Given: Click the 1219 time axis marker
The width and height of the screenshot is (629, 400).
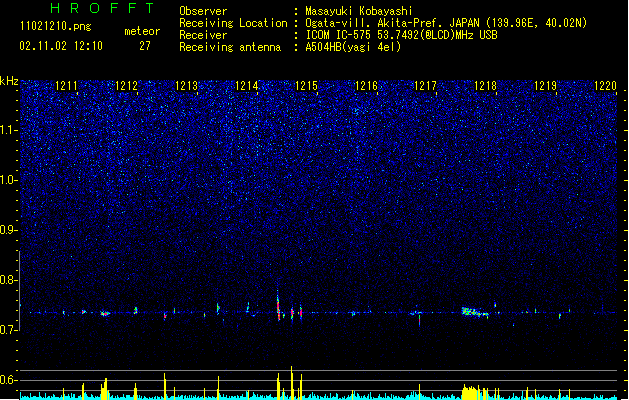Looking at the screenshot, I should coord(545,86).
